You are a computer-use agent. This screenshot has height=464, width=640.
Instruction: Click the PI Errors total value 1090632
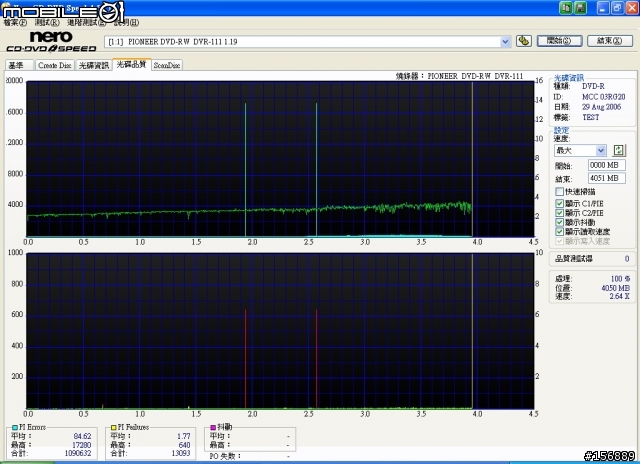click(x=78, y=453)
